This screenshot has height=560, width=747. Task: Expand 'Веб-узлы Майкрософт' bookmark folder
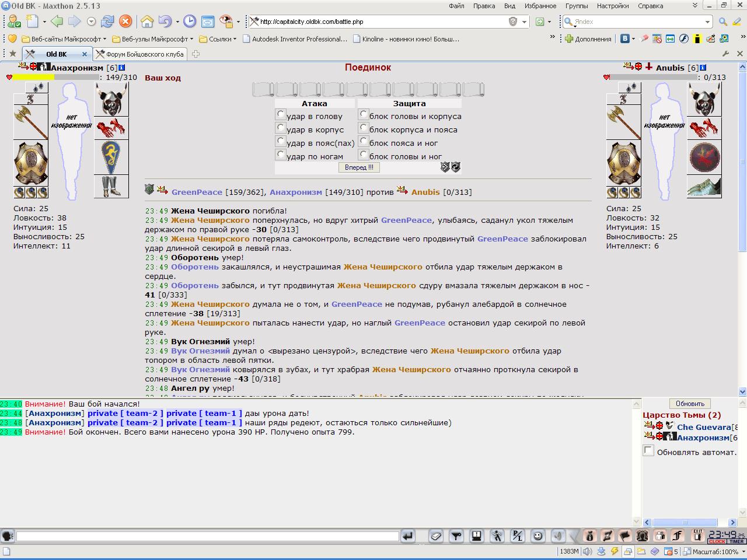coord(153,39)
